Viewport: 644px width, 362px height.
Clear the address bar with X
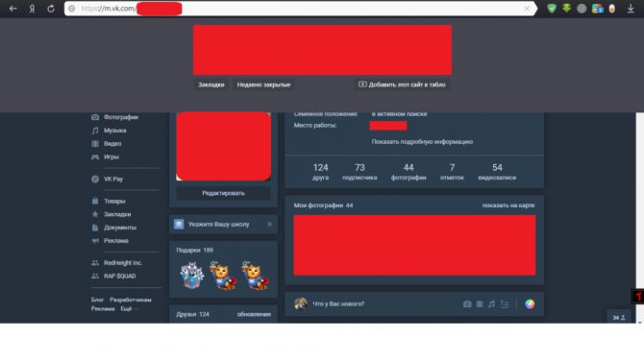527,9
